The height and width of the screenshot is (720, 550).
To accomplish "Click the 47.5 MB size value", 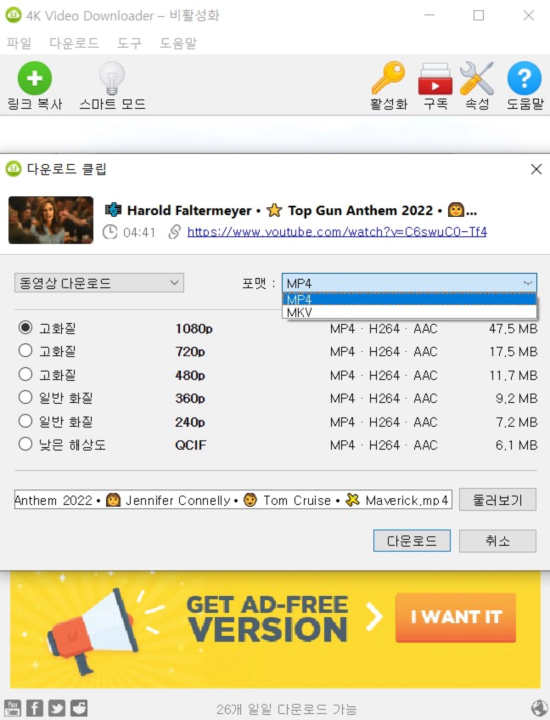I will [513, 329].
